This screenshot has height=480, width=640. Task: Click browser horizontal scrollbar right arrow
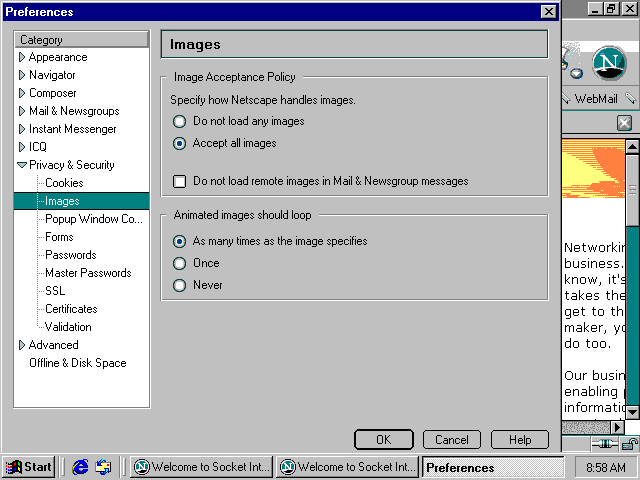coord(618,427)
